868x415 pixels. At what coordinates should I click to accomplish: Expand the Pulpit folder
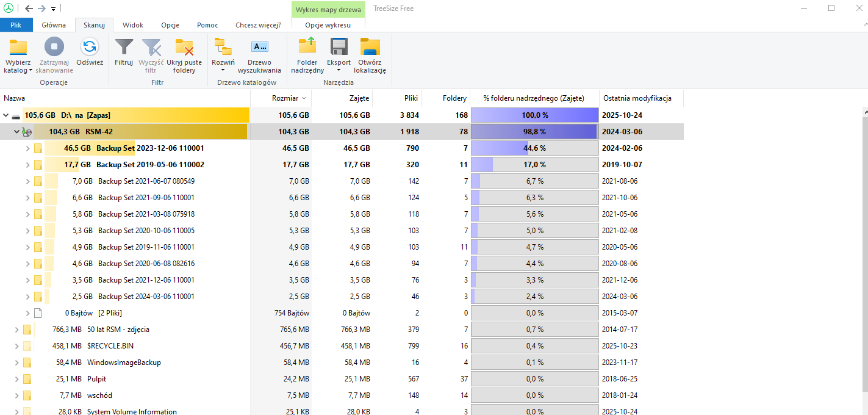pos(17,378)
